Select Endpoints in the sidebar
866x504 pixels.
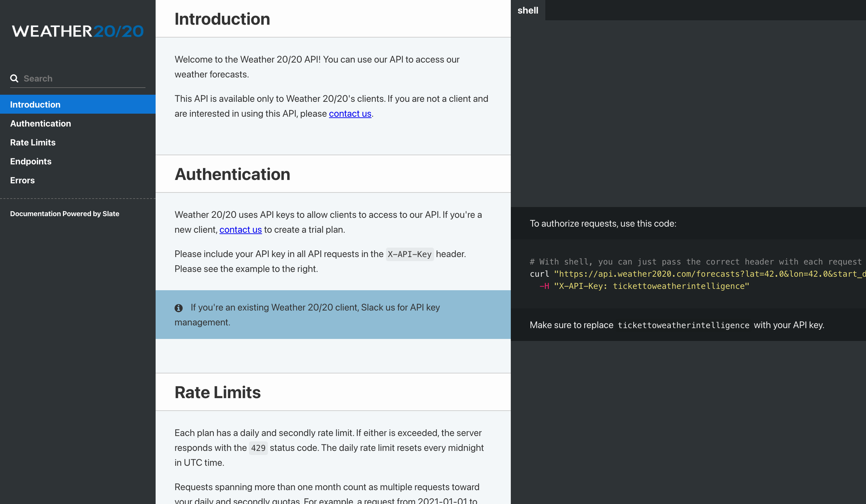pyautogui.click(x=78, y=161)
